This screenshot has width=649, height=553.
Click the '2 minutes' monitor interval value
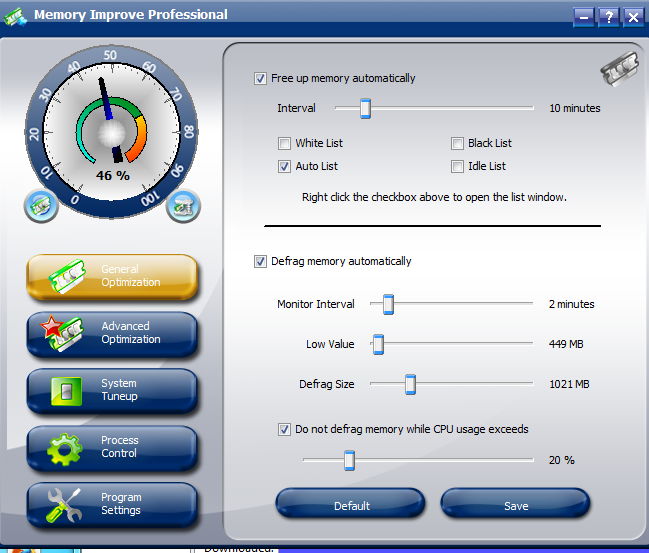click(x=572, y=304)
